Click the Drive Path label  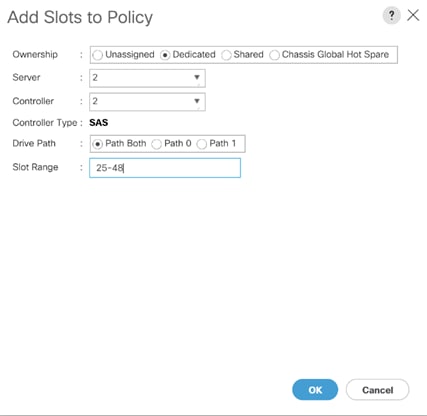click(34, 143)
